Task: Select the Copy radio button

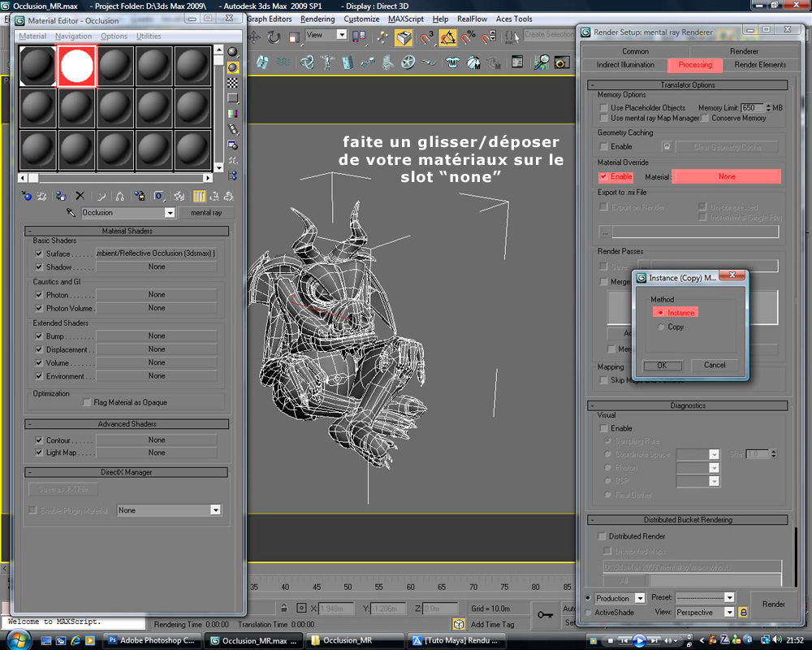Action: pyautogui.click(x=661, y=327)
